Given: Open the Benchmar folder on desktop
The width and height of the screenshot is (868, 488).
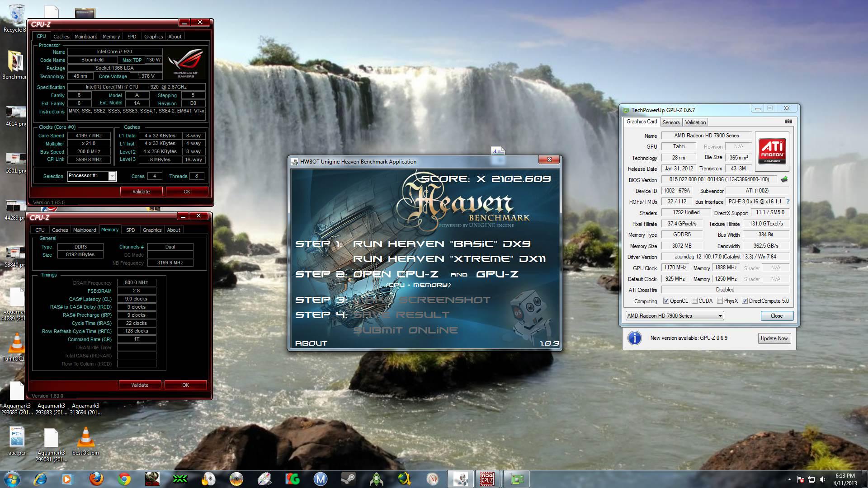Looking at the screenshot, I should pyautogui.click(x=15, y=65).
